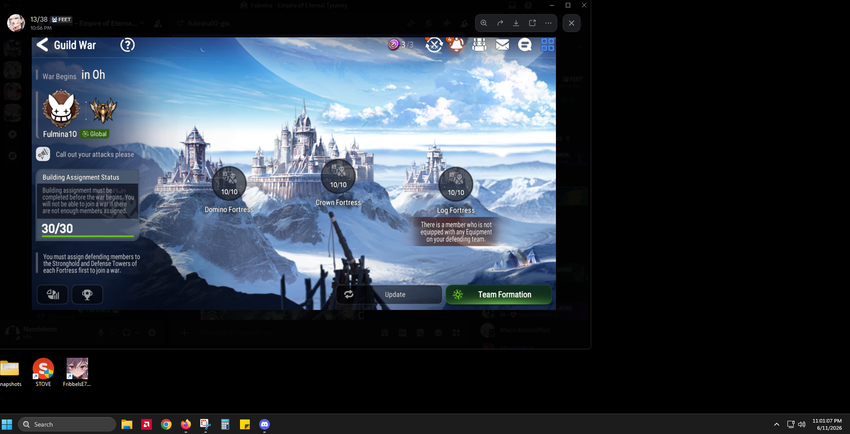This screenshot has width=850, height=434.
Task: Click the 30/30 assignment progress bar
Action: tap(87, 236)
